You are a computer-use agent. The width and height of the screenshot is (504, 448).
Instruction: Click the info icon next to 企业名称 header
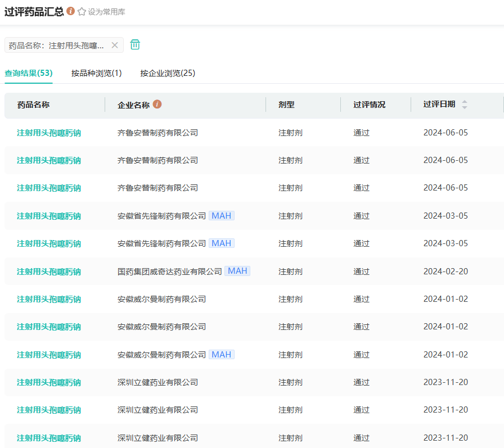pyautogui.click(x=157, y=104)
